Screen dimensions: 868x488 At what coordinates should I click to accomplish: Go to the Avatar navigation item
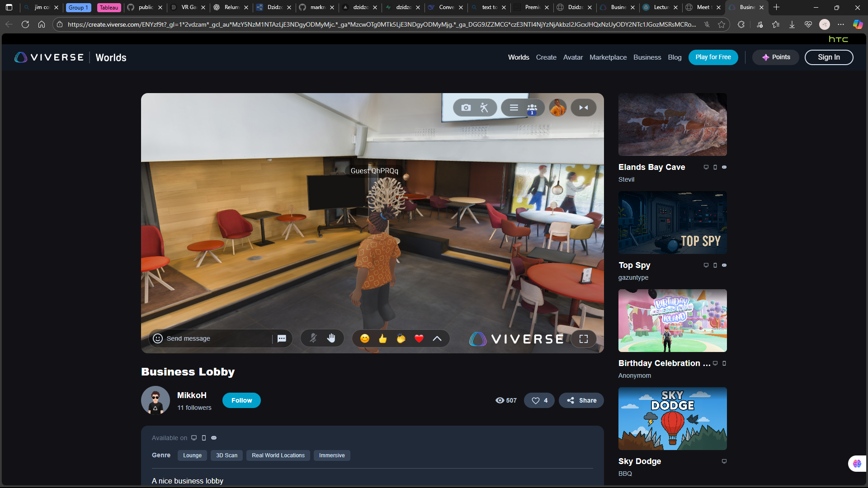pos(573,57)
